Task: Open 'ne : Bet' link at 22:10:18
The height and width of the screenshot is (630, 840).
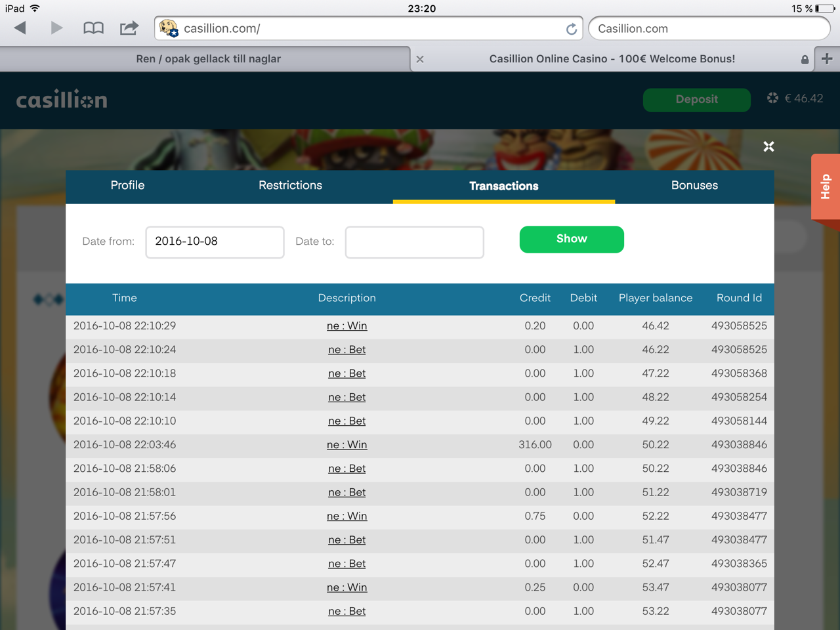Action: pyautogui.click(x=347, y=373)
